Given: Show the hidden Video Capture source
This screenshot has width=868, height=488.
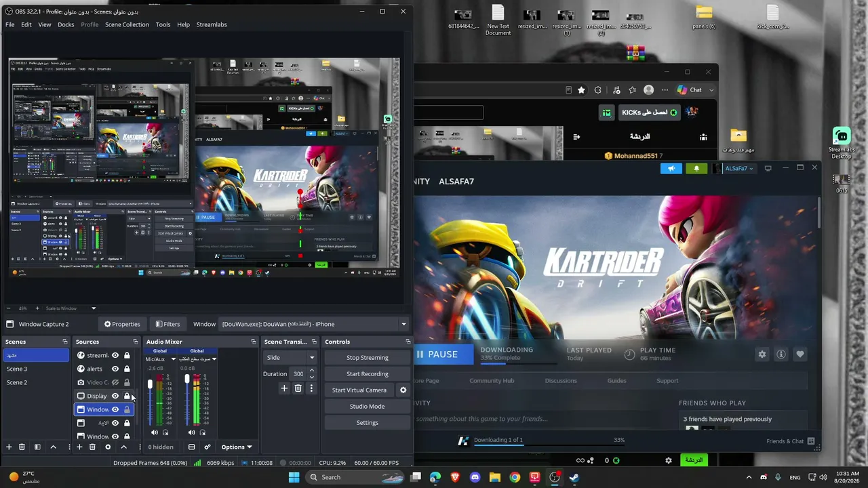Looking at the screenshot, I should coord(115,382).
